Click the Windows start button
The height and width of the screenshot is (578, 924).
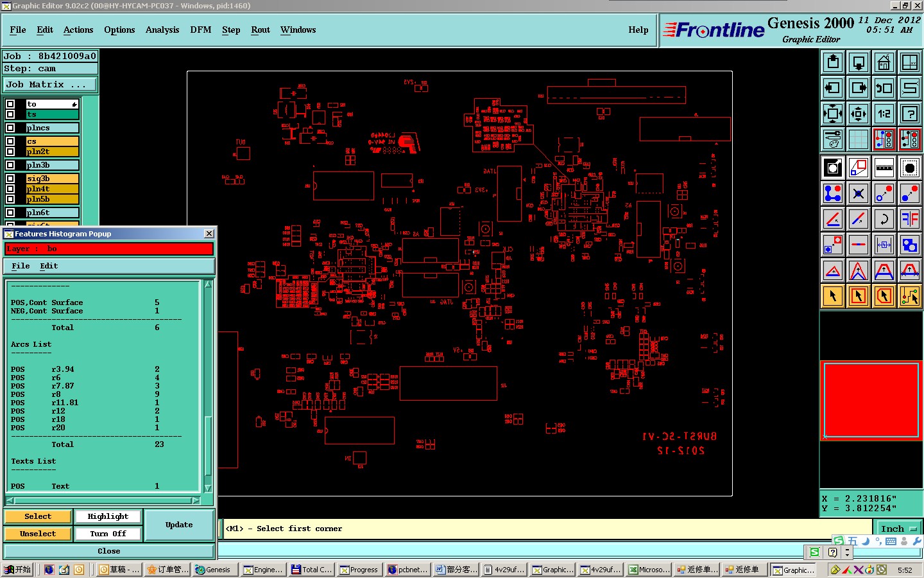(x=17, y=570)
